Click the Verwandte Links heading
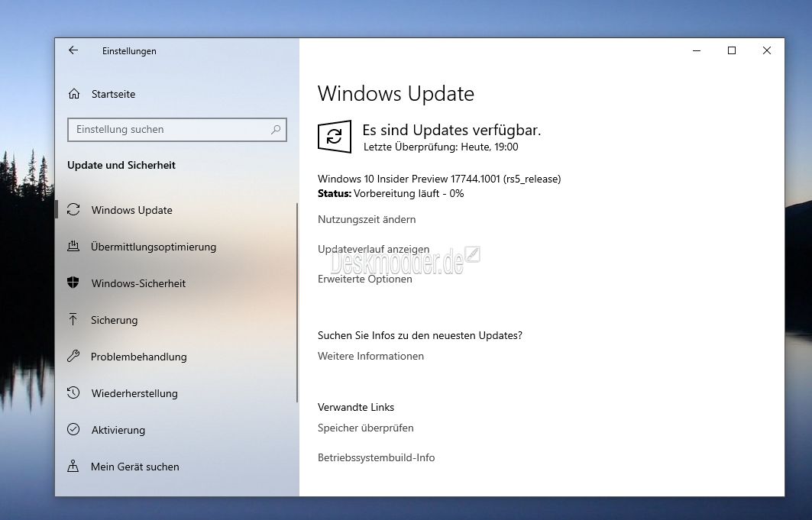 (356, 407)
